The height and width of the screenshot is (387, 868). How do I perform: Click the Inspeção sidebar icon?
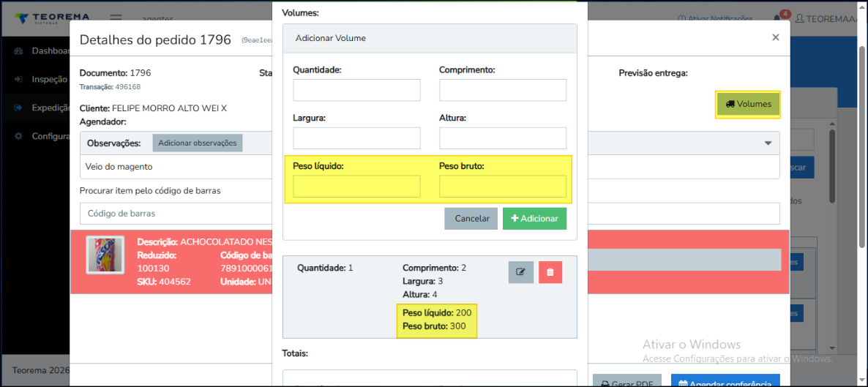pos(18,79)
